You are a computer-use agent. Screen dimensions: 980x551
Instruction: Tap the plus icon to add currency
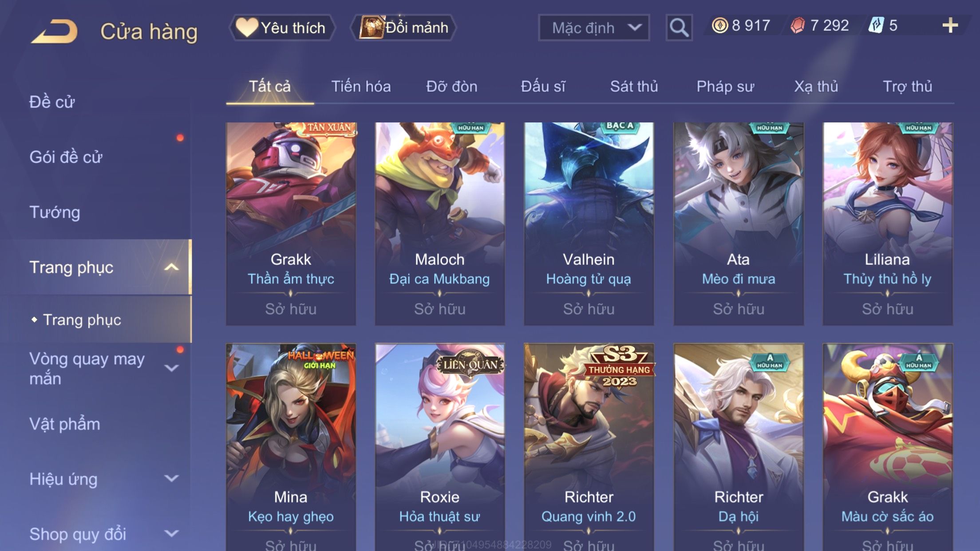pos(950,26)
